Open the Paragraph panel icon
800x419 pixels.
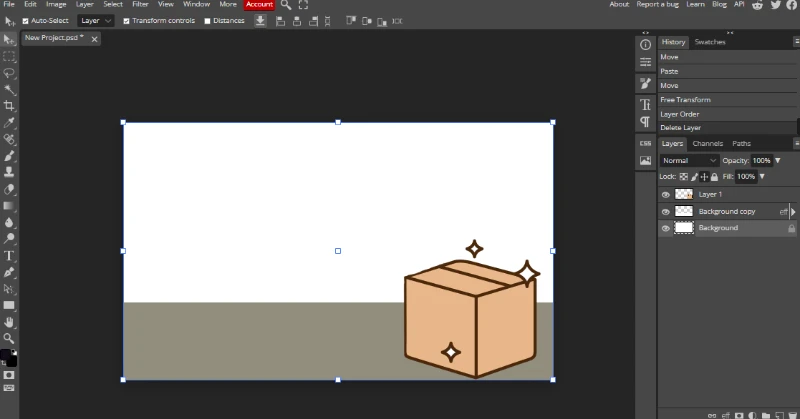click(645, 121)
